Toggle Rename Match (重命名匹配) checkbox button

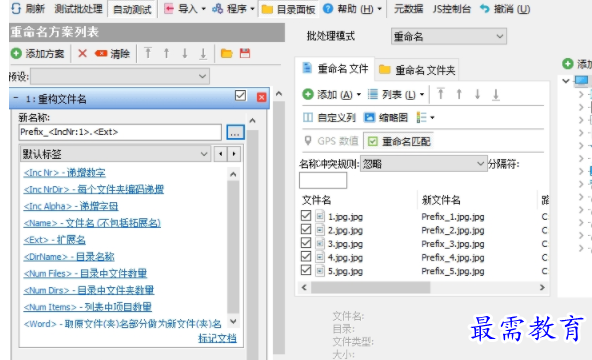(x=399, y=142)
